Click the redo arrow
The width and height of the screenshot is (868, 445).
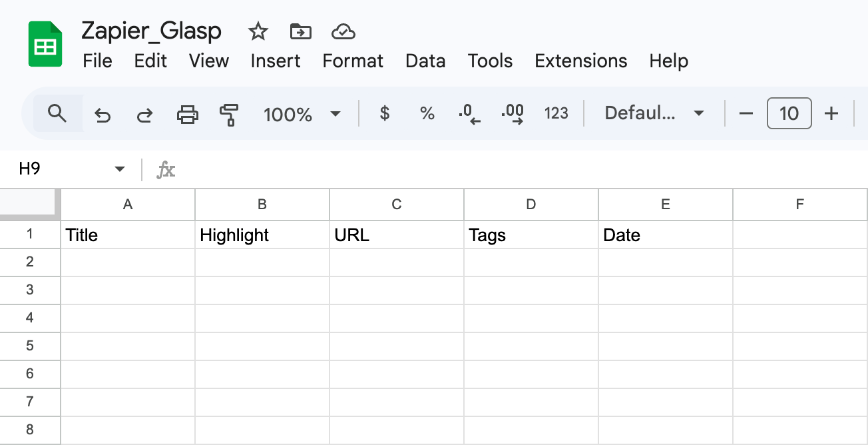pos(144,115)
